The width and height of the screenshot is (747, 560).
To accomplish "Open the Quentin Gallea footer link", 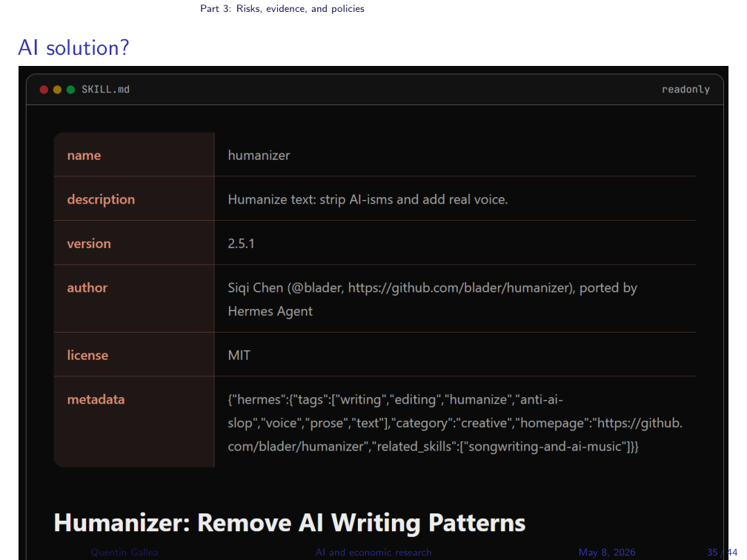I will coord(124,552).
